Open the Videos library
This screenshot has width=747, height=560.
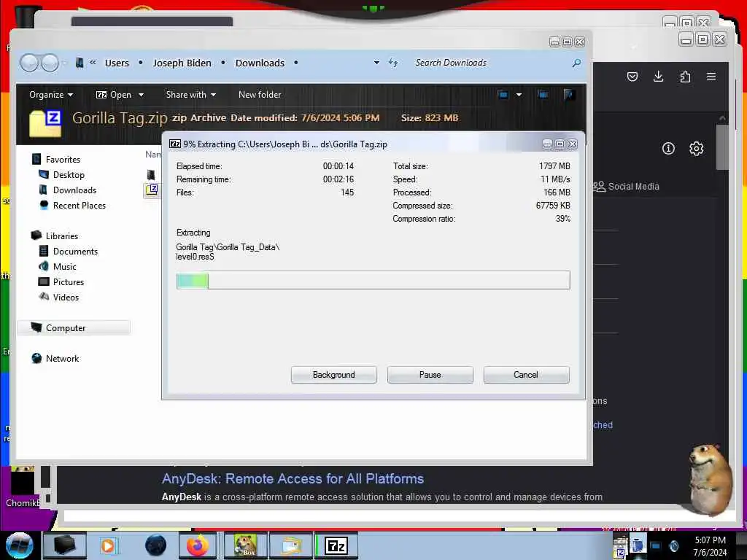[59, 297]
